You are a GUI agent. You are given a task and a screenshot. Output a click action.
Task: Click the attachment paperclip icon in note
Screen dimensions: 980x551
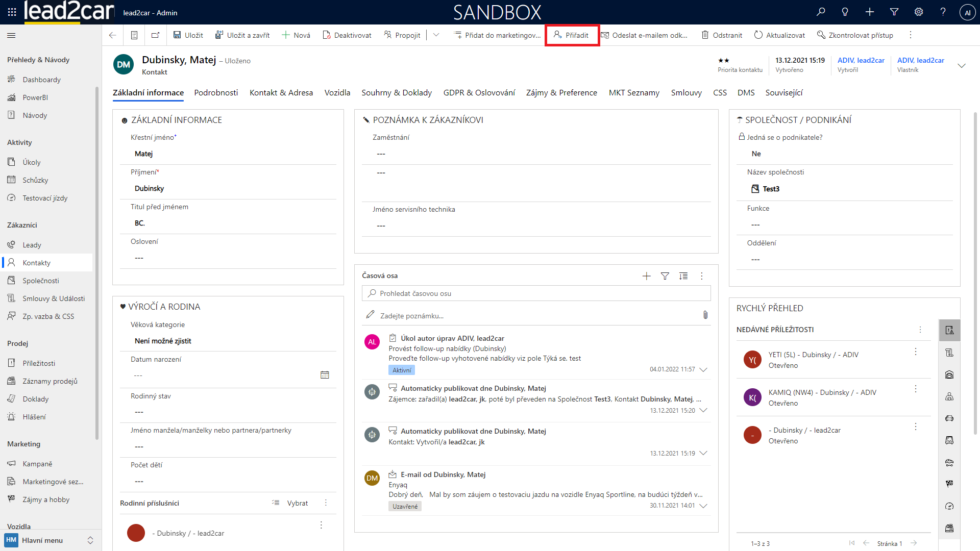[705, 315]
